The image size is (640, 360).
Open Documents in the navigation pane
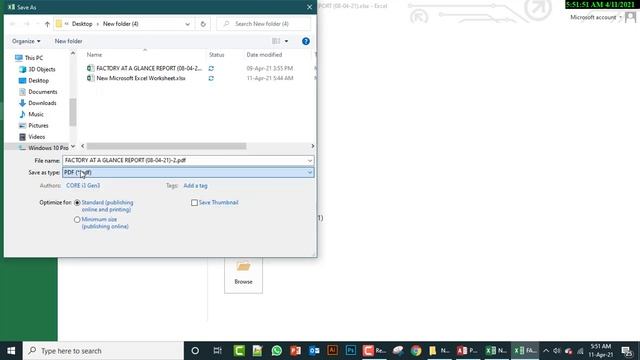[x=42, y=92]
